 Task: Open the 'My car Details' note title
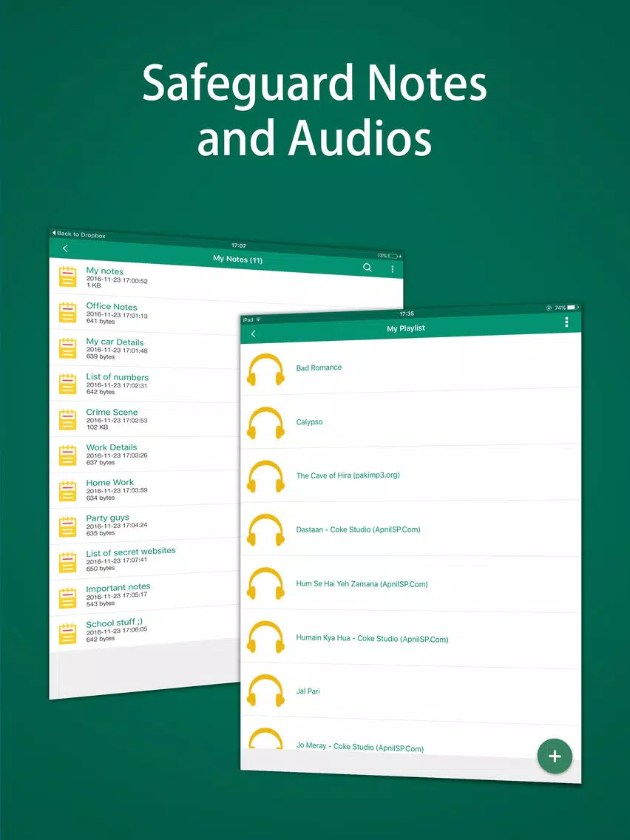(115, 342)
